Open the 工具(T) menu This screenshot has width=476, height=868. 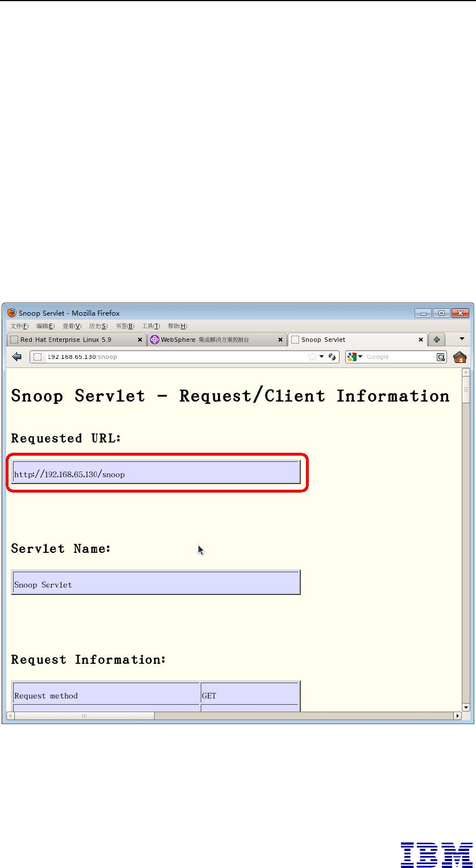pyautogui.click(x=151, y=326)
